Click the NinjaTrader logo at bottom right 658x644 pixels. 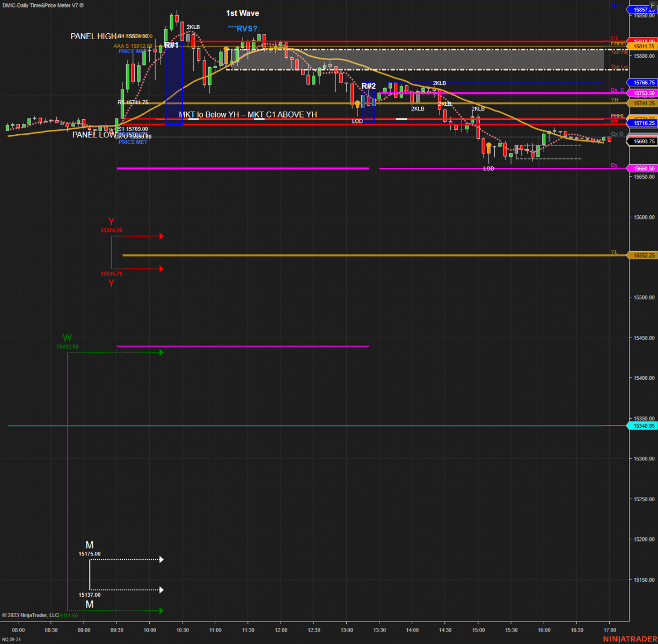pyautogui.click(x=629, y=639)
